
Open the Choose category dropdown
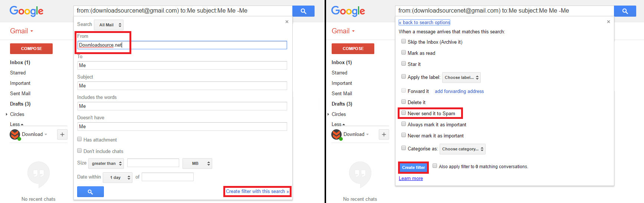click(463, 149)
